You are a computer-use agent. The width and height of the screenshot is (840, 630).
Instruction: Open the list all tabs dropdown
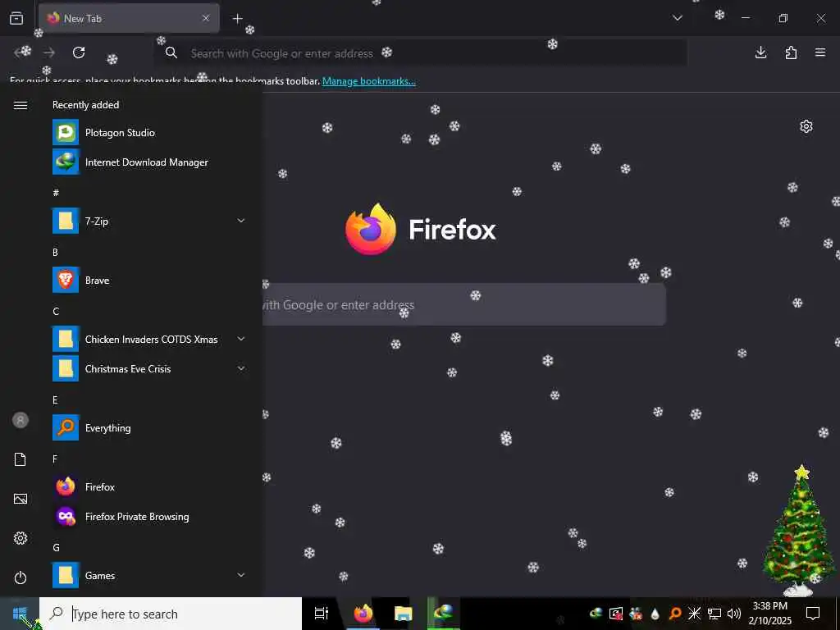coord(677,18)
